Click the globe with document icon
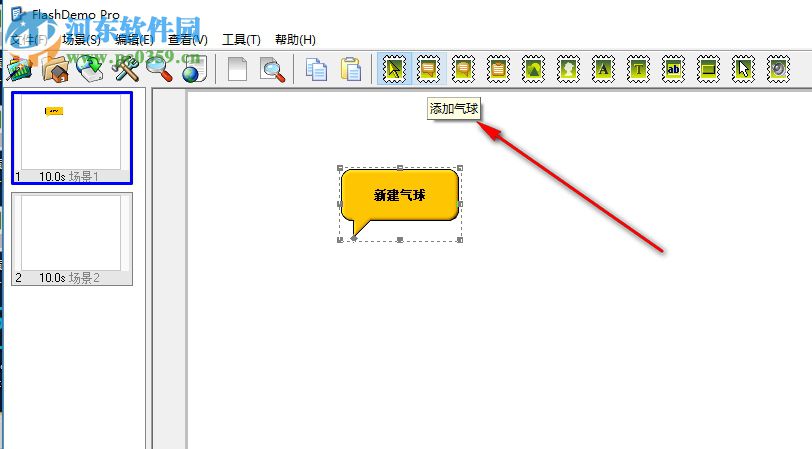 [195, 69]
